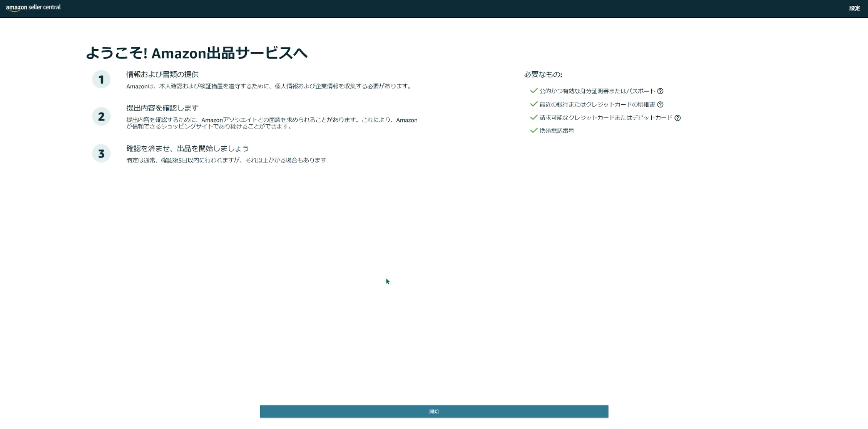
Task: Click the Amazon Seller Central logo
Action: click(33, 8)
